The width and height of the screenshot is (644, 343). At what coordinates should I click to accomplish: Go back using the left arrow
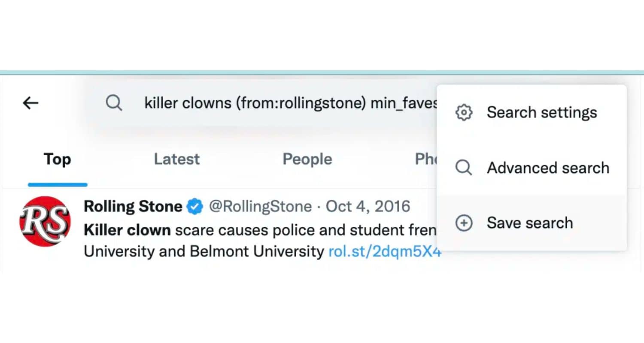[30, 103]
